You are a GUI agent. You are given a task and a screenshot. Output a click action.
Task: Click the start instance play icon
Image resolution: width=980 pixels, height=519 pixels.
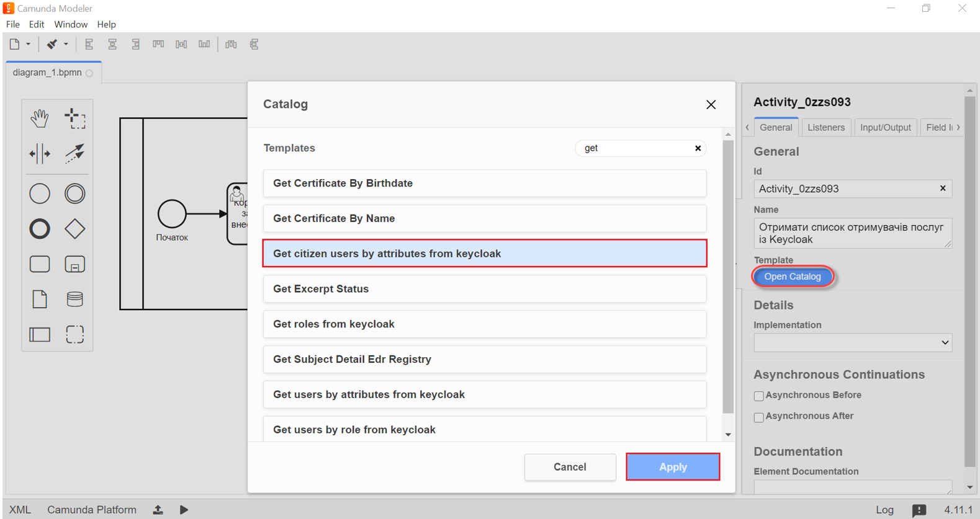click(x=184, y=510)
